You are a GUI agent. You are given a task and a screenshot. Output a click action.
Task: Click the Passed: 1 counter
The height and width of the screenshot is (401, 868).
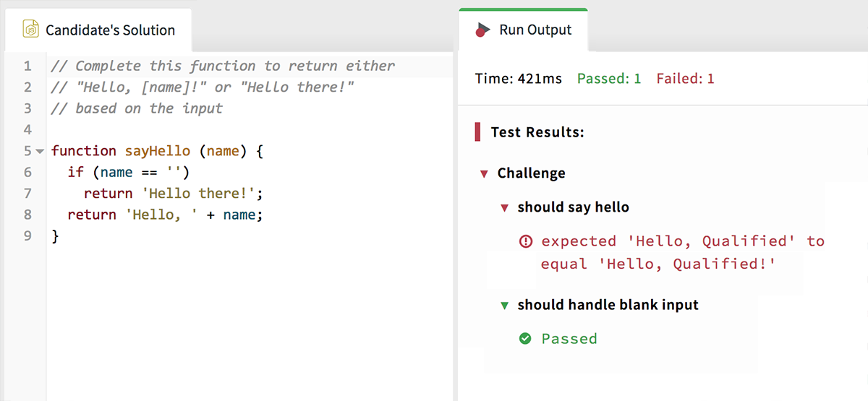pos(608,79)
